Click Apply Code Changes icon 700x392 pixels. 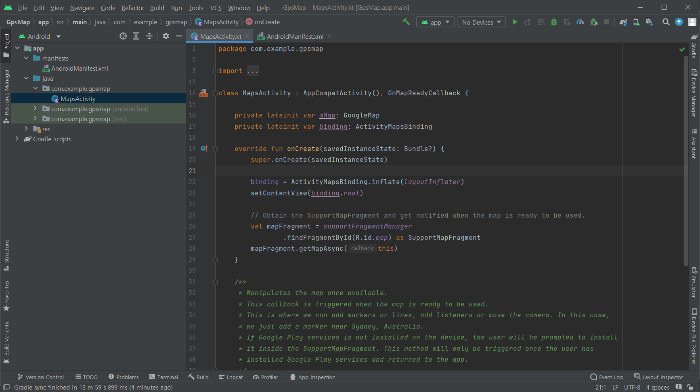point(541,22)
